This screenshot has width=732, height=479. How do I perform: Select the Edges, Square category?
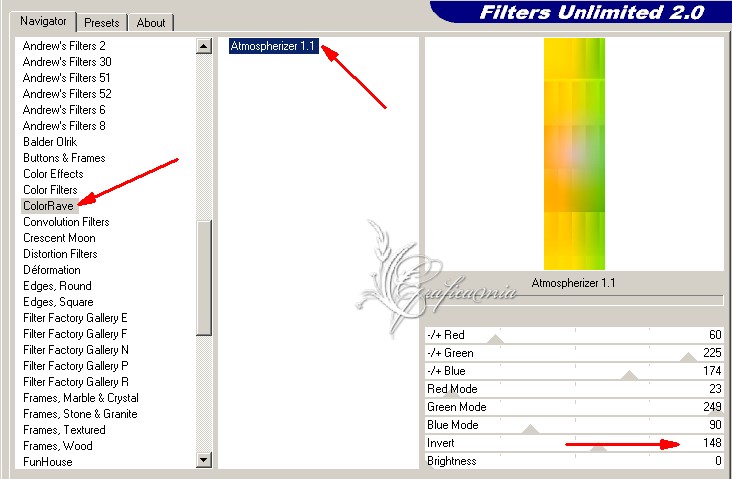coord(58,302)
